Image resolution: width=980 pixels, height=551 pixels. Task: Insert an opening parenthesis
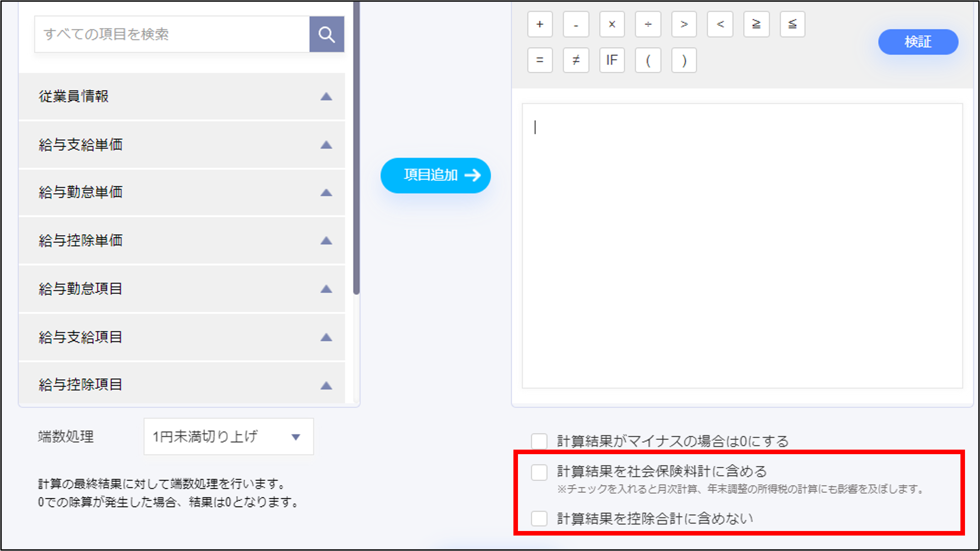(x=648, y=60)
